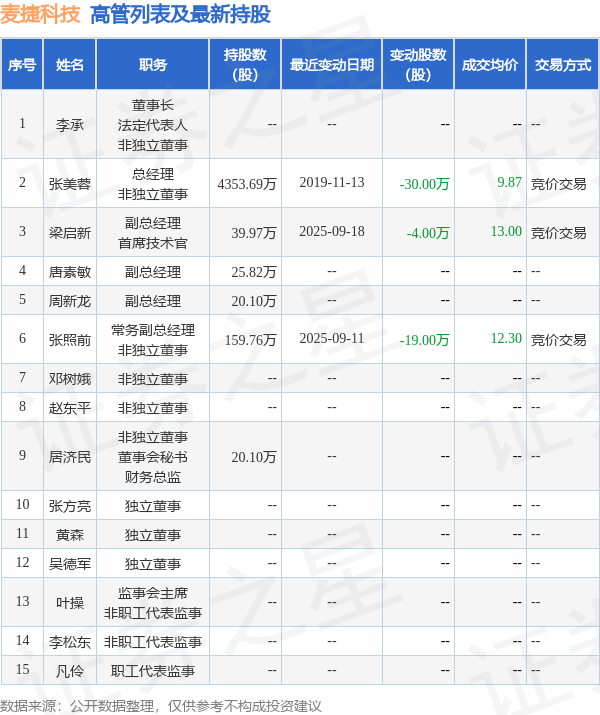Click the serial number 15

[x=22, y=669]
